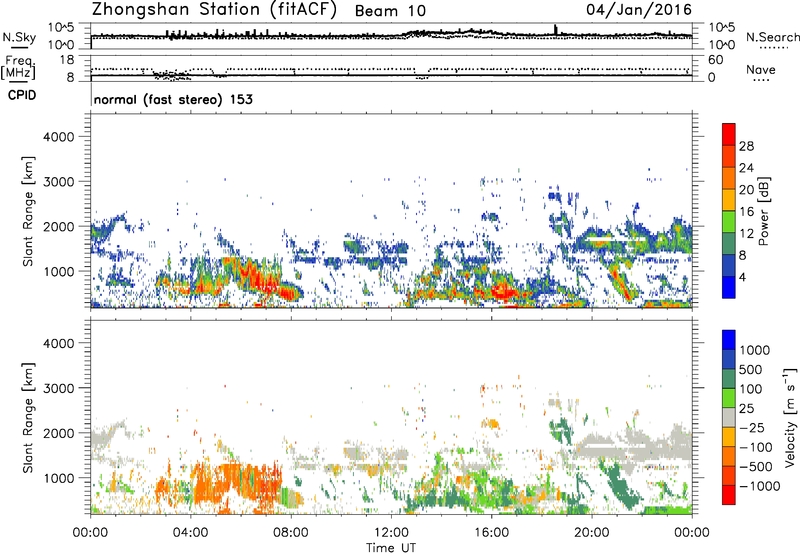Click the '18' frequency axis tick
Image resolution: width=800 pixels, height=554 pixels.
point(67,60)
